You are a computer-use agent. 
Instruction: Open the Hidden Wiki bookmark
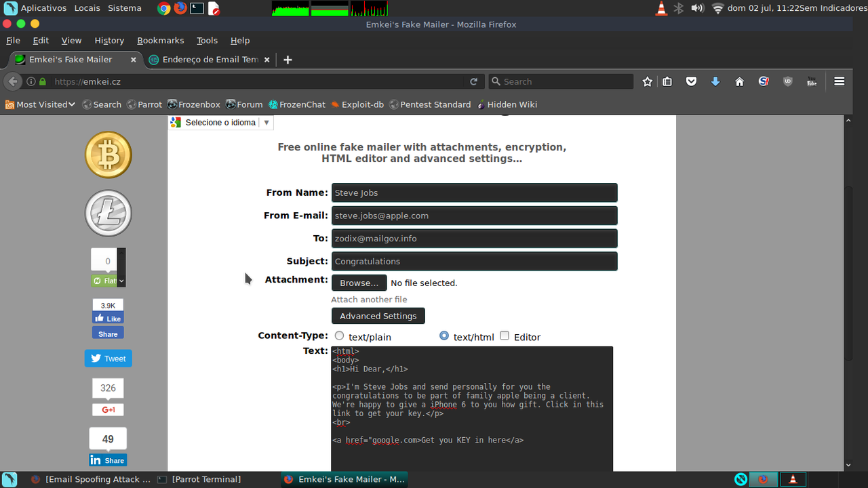[x=507, y=104]
